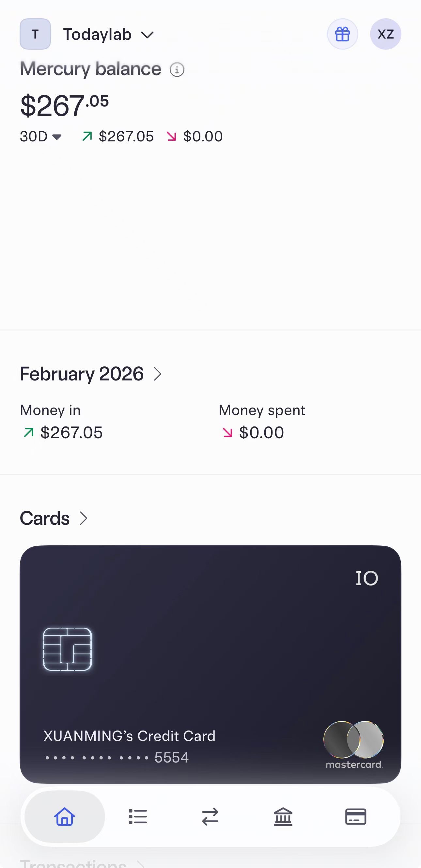Image resolution: width=421 pixels, height=868 pixels.
Task: Expand the February 2026 chevron
Action: click(158, 374)
